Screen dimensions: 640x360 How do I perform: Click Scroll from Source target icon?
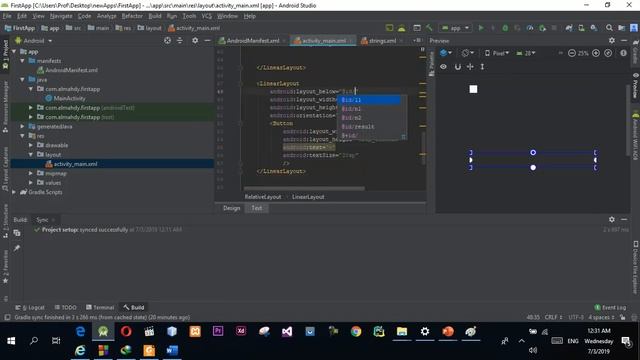click(167, 40)
